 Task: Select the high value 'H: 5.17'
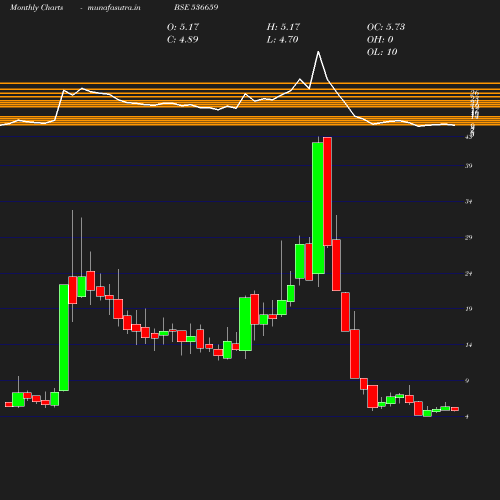tap(283, 27)
